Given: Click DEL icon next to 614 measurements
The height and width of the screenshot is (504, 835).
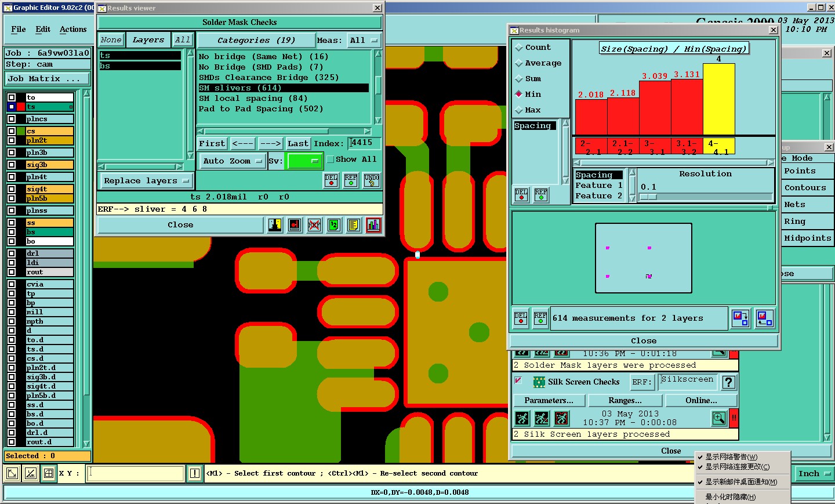Looking at the screenshot, I should pyautogui.click(x=521, y=318).
